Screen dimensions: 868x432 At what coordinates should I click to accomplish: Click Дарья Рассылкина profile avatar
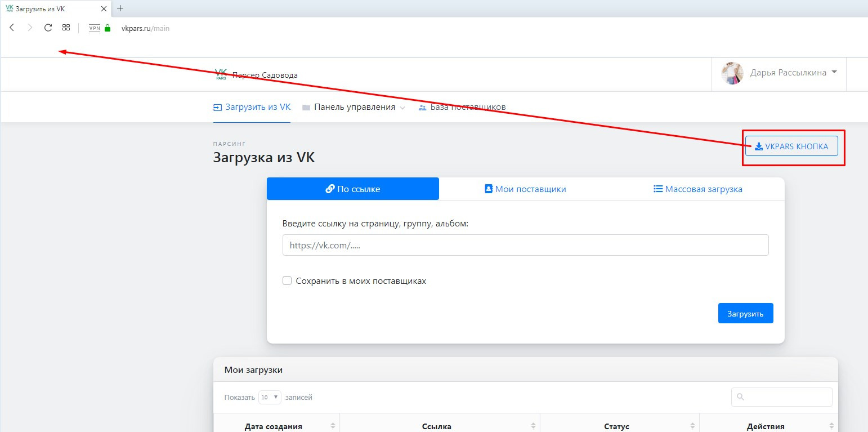[732, 73]
